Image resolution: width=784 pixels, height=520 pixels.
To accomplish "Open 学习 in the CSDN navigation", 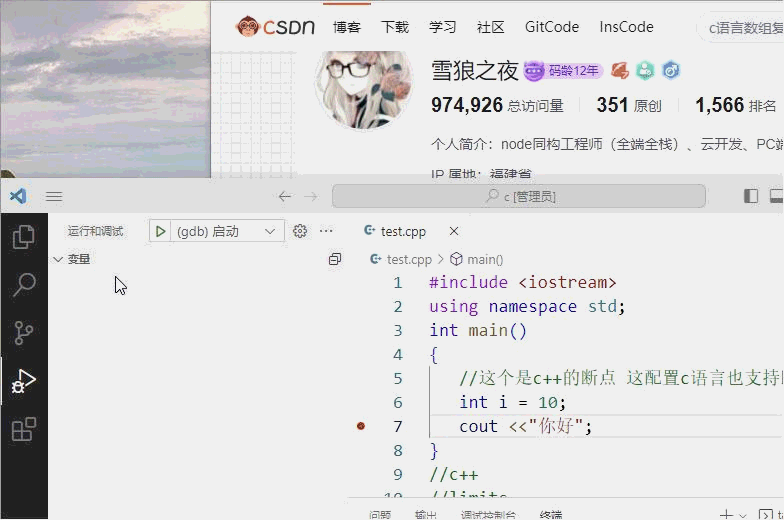I will point(442,27).
